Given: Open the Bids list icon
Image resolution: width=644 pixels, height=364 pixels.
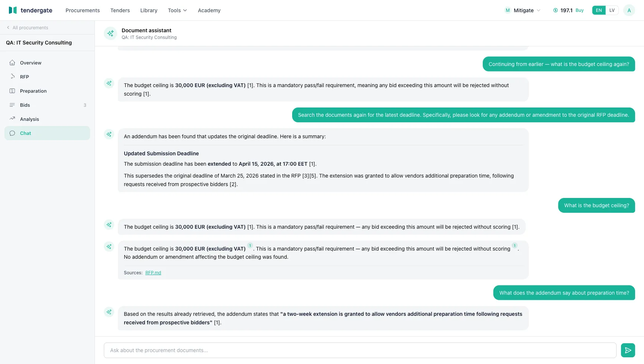Looking at the screenshot, I should pos(12,105).
